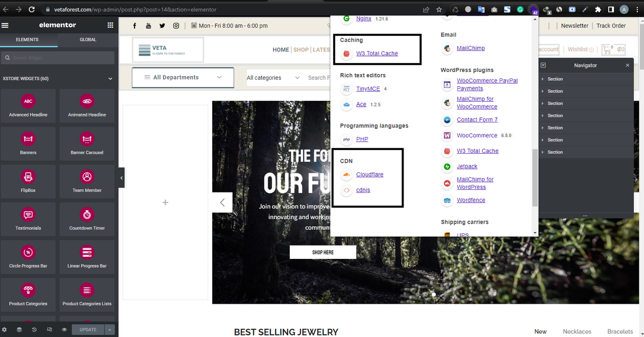Click Newsletter in the top bar
The width and height of the screenshot is (644, 337).
click(575, 26)
